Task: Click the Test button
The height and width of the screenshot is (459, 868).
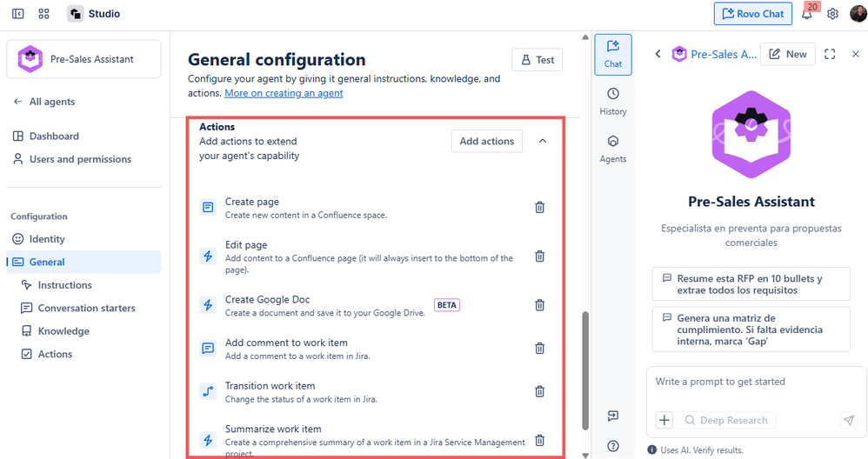Action: pyautogui.click(x=537, y=60)
